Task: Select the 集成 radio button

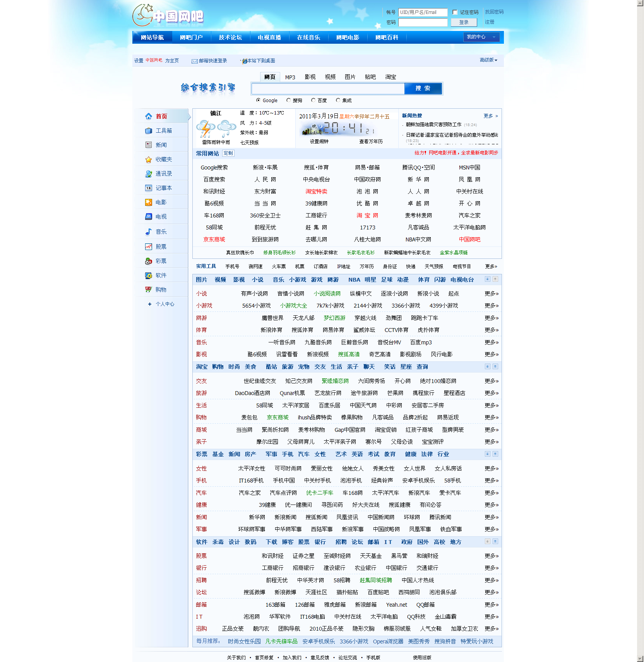Action: pos(338,100)
